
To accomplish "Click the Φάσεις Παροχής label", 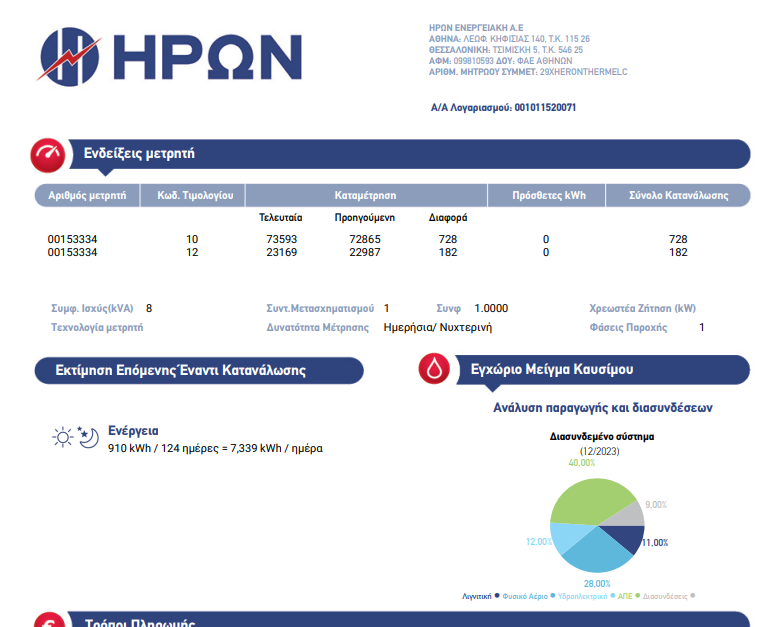I will tap(628, 328).
